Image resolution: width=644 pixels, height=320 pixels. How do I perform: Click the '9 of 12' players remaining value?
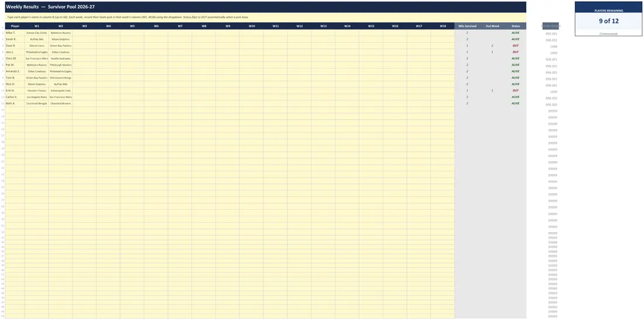pyautogui.click(x=609, y=21)
